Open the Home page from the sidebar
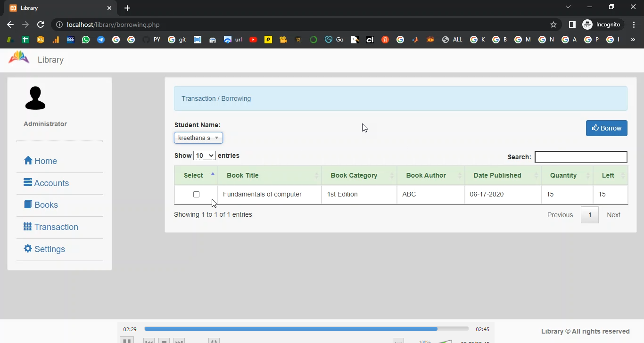This screenshot has height=343, width=644. coord(41,161)
